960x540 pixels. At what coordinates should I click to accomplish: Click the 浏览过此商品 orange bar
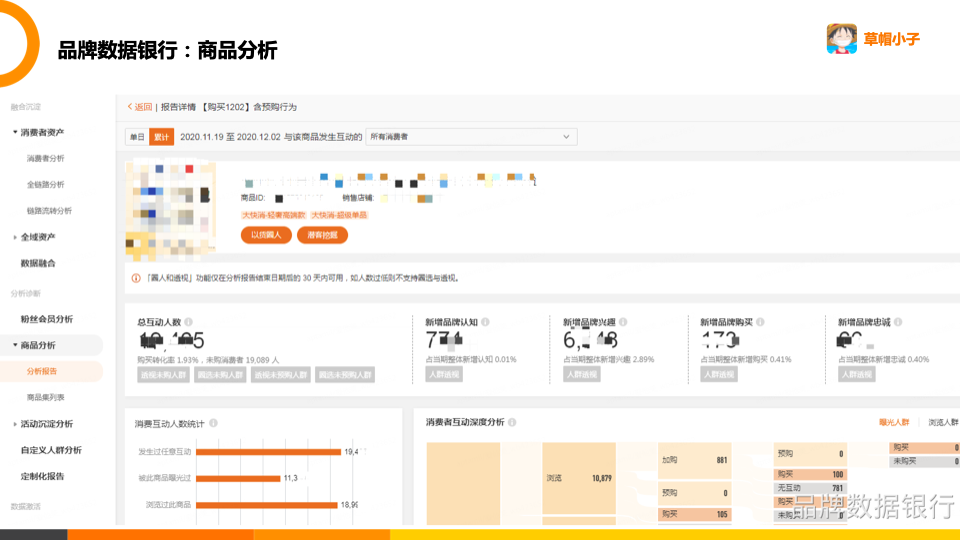tap(267, 505)
